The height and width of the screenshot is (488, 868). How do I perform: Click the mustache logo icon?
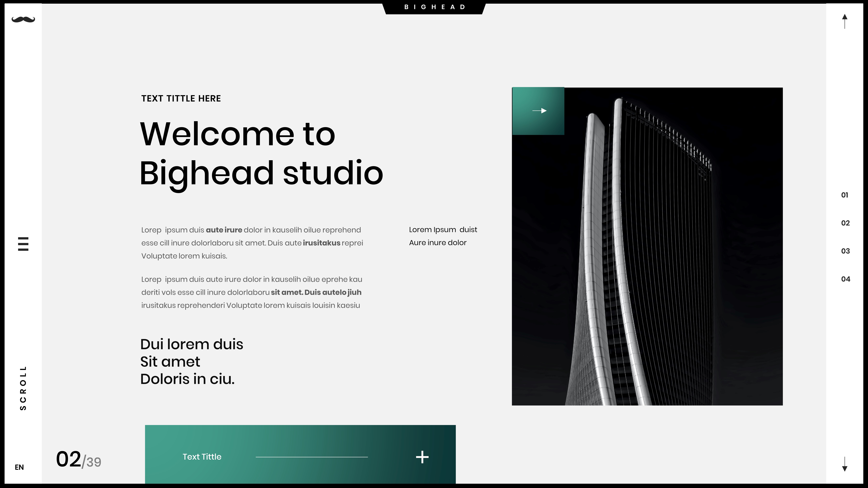coord(23,20)
